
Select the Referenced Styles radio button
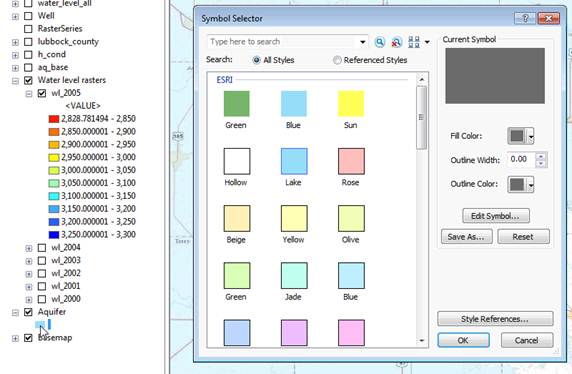(x=337, y=60)
